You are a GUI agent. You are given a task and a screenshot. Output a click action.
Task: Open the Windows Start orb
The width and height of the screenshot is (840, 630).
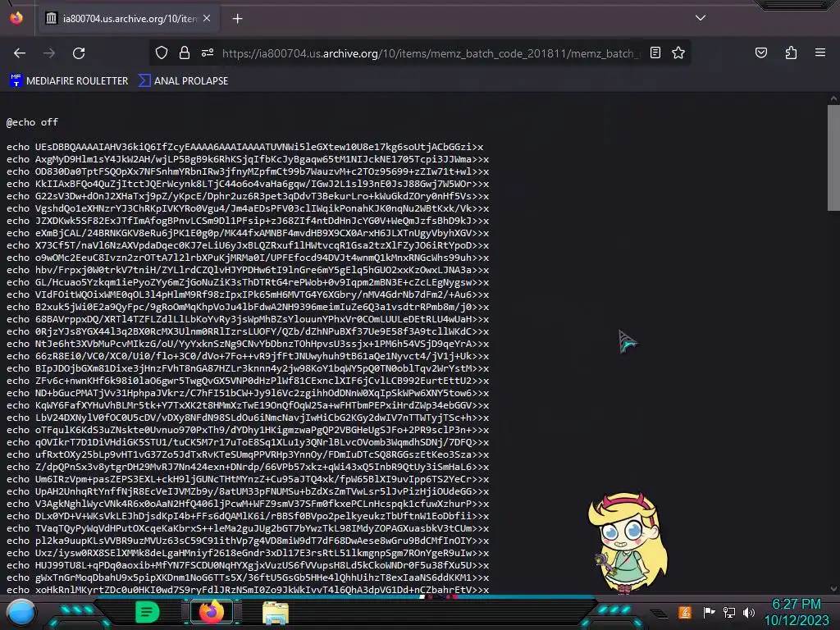point(21,612)
